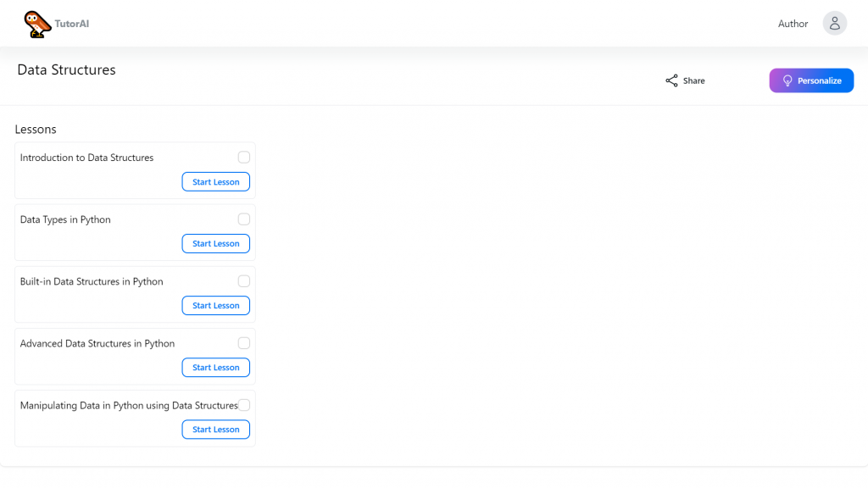Image resolution: width=868 pixels, height=488 pixels.
Task: Start the Advanced Data Structures lesson
Action: point(215,367)
